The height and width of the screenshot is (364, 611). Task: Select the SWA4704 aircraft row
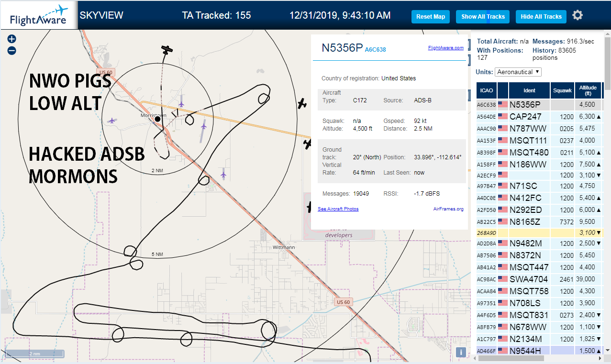tap(539, 279)
